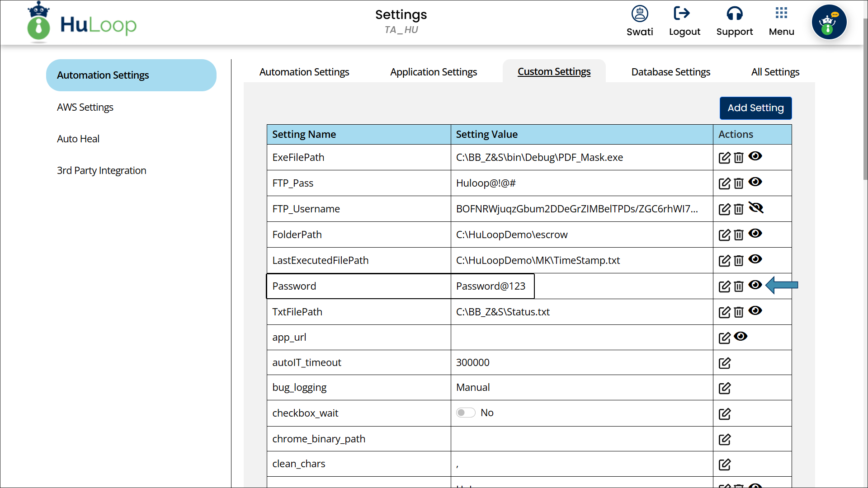Switch to the Application Settings tab

434,72
